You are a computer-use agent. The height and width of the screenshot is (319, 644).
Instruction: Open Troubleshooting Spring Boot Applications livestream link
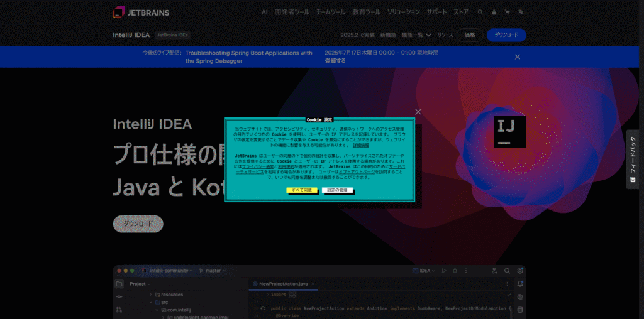[x=249, y=57]
